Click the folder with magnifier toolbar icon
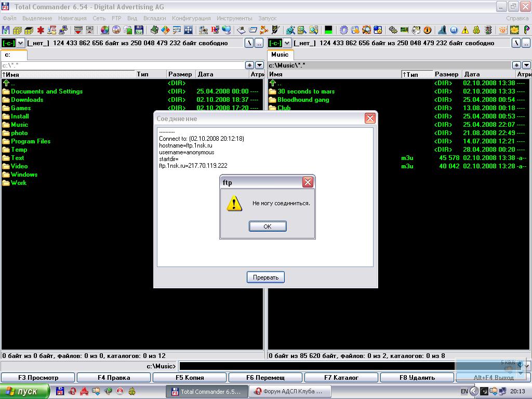Viewport: 532px width, 399px height. pyautogui.click(x=313, y=30)
